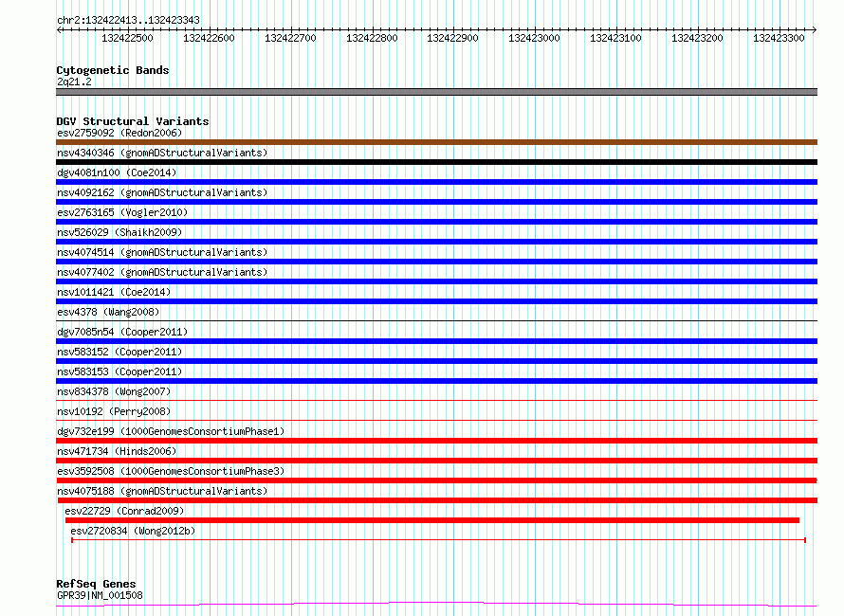Select nsv471734 (Hinds2006) variant label

tap(117, 451)
